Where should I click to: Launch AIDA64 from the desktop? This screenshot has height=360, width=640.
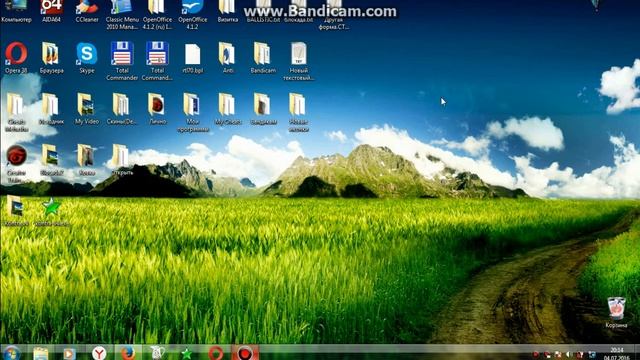(51, 11)
